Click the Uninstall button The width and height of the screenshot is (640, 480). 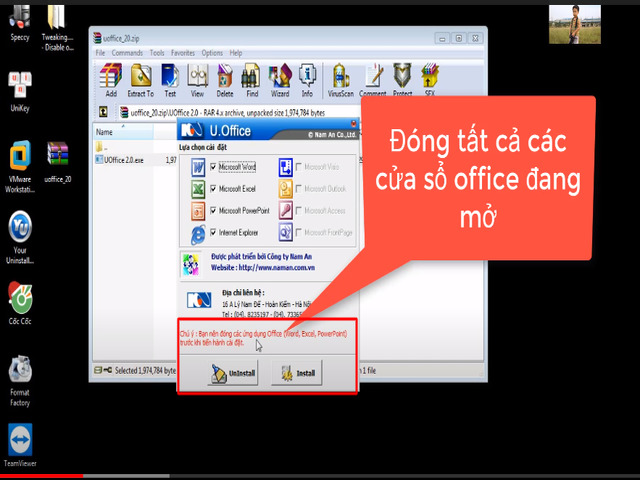point(233,373)
